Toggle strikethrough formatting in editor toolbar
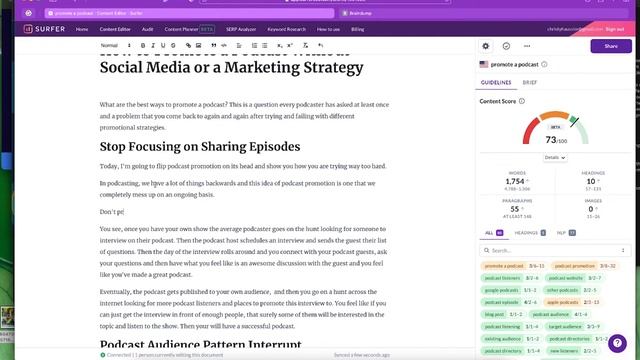Viewport: 640px width, 360px height. point(173,45)
